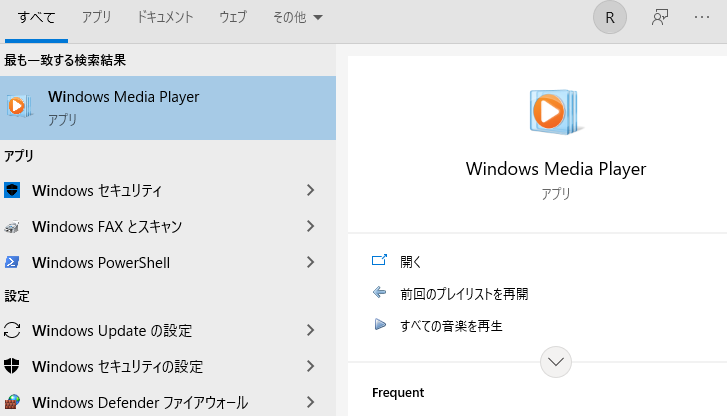Expand Windows FAX とスキャン chevron arrow
727x416 pixels.
(x=311, y=226)
